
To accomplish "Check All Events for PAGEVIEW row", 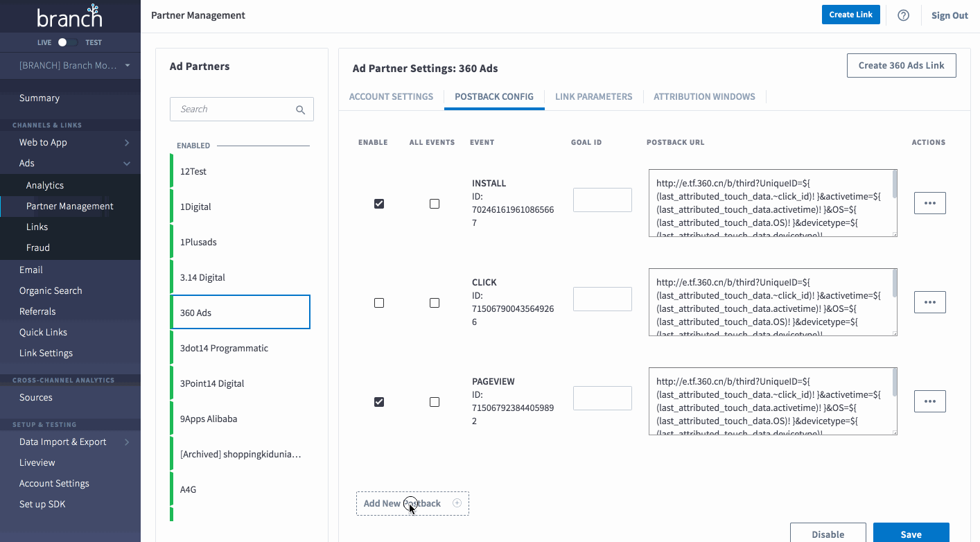I will 435,402.
